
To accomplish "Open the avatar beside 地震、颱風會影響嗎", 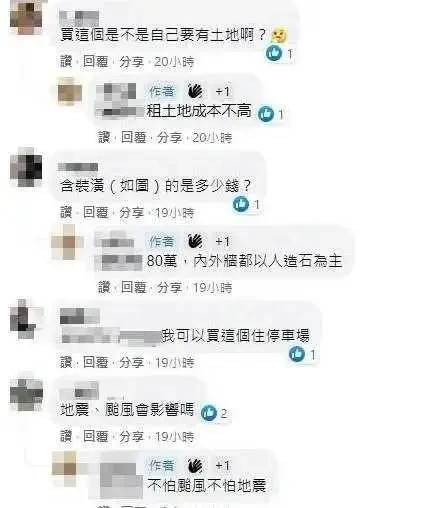I will coord(26,394).
